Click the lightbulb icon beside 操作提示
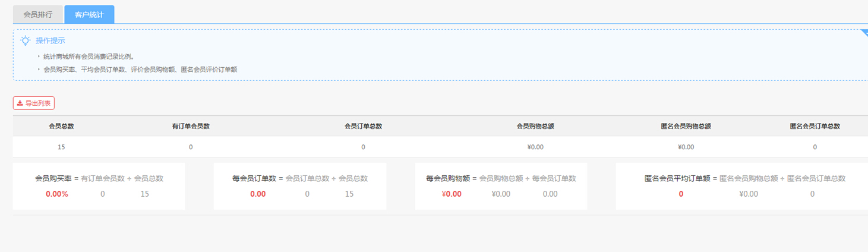 tap(26, 40)
